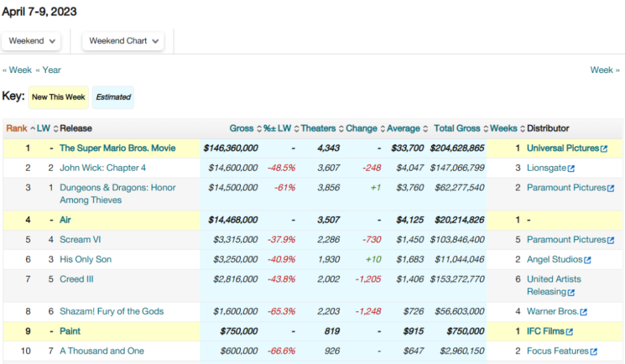Open the Scream VI release link

point(80,240)
